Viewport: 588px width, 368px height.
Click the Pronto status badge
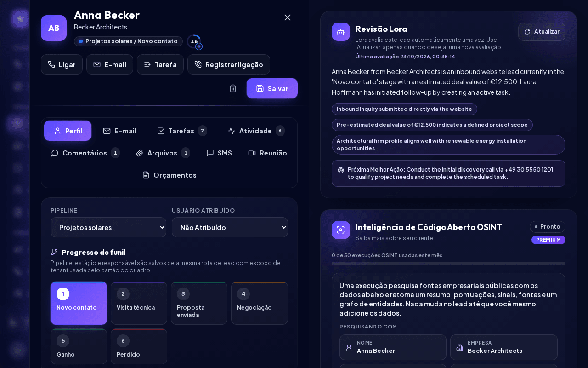pyautogui.click(x=548, y=227)
